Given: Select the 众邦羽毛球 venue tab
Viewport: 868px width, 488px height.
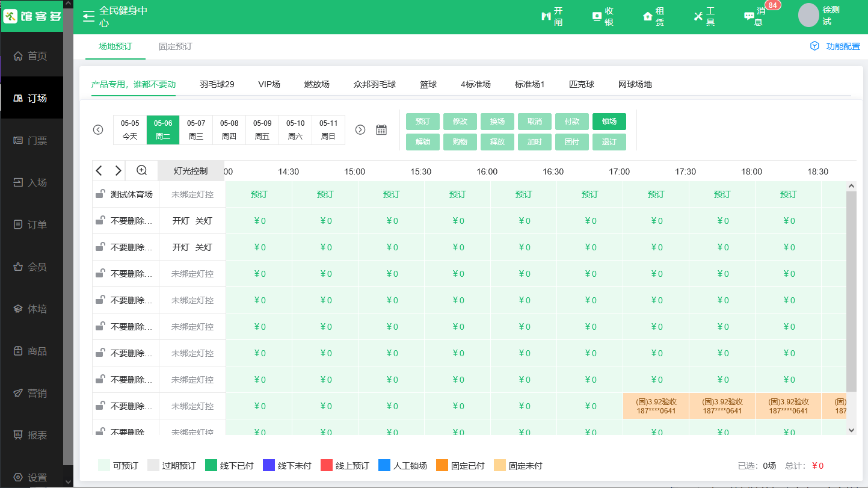Looking at the screenshot, I should pos(375,84).
